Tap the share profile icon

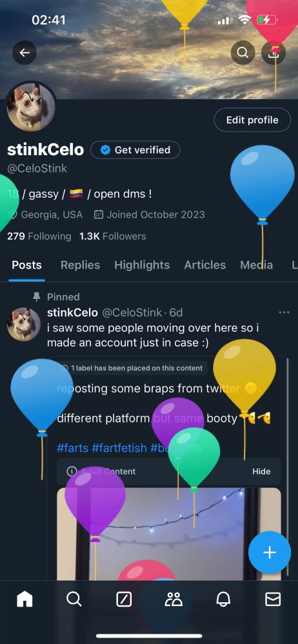(x=273, y=53)
